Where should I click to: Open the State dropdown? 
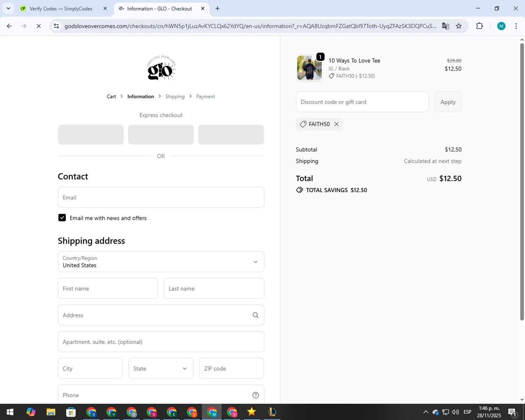click(x=161, y=368)
